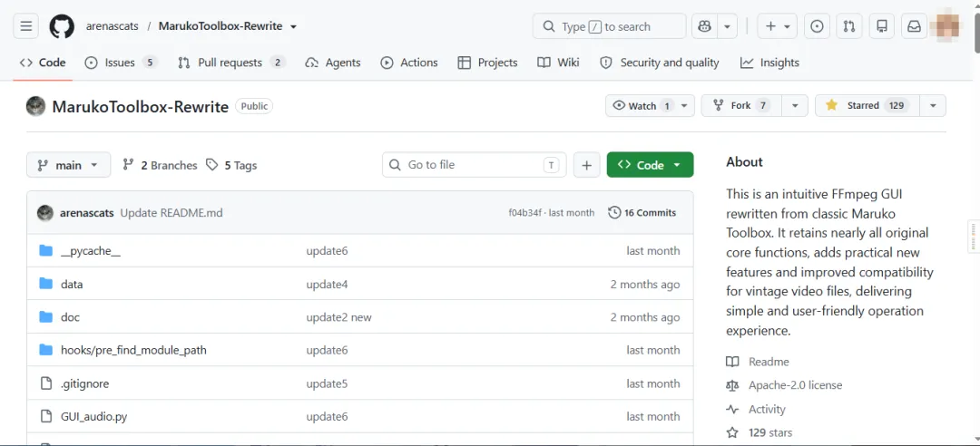This screenshot has width=980, height=446.
Task: Open 129 stars link in About
Action: tap(759, 432)
